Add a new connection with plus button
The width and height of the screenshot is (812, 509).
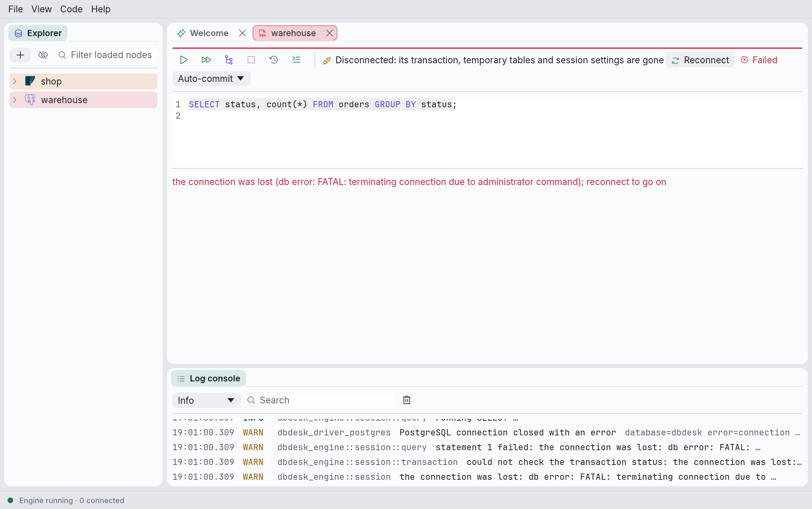[20, 55]
